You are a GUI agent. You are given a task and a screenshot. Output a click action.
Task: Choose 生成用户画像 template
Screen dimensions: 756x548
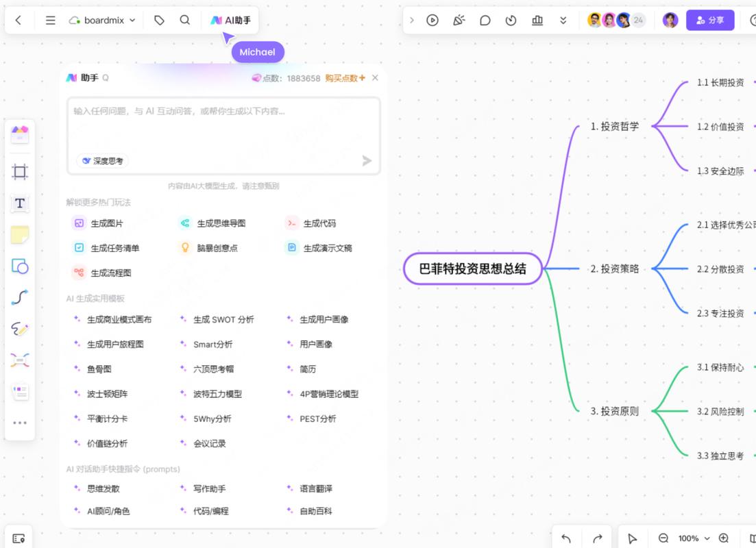point(318,319)
